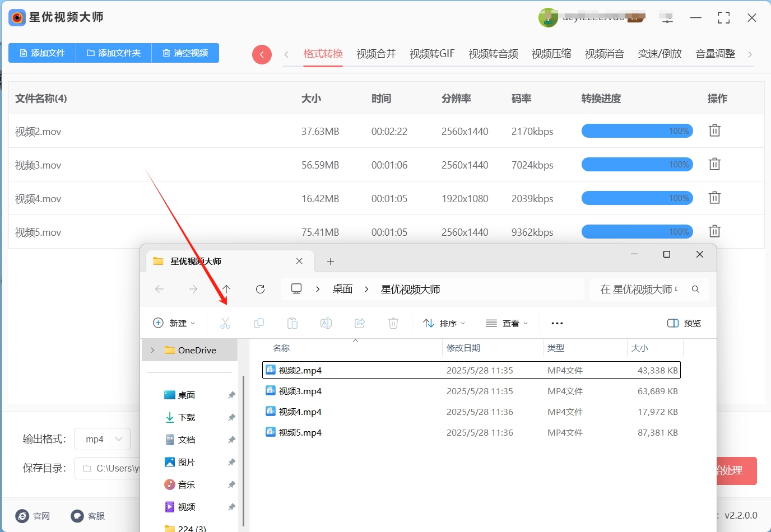Open the 排序 sort dropdown
Image resolution: width=771 pixels, height=532 pixels.
click(x=444, y=323)
